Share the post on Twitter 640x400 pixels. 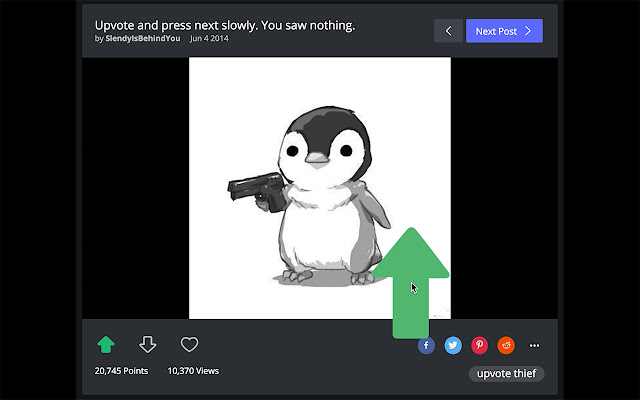pyautogui.click(x=453, y=345)
